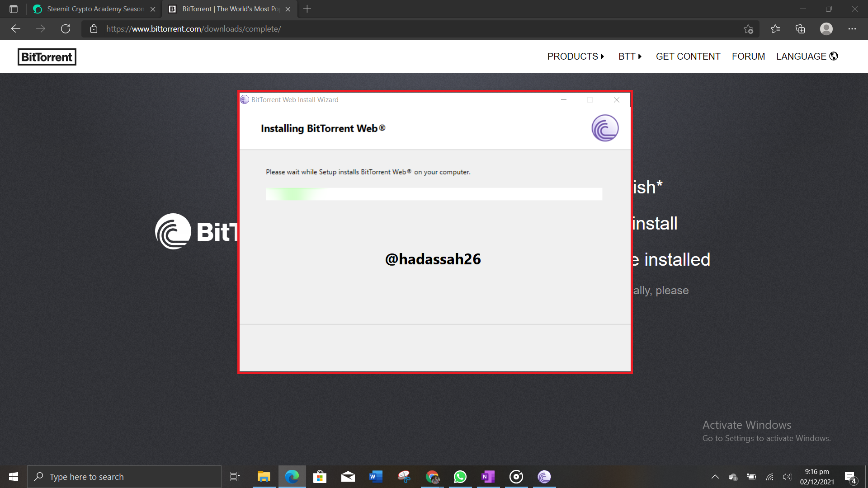Open Microsoft Edge from taskbar
Image resolution: width=868 pixels, height=488 pixels.
click(x=292, y=477)
